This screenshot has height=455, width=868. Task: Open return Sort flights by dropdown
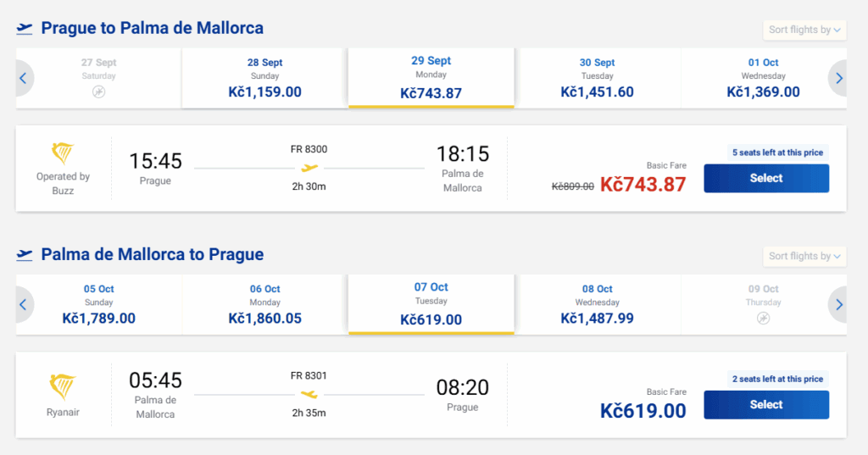pos(804,256)
